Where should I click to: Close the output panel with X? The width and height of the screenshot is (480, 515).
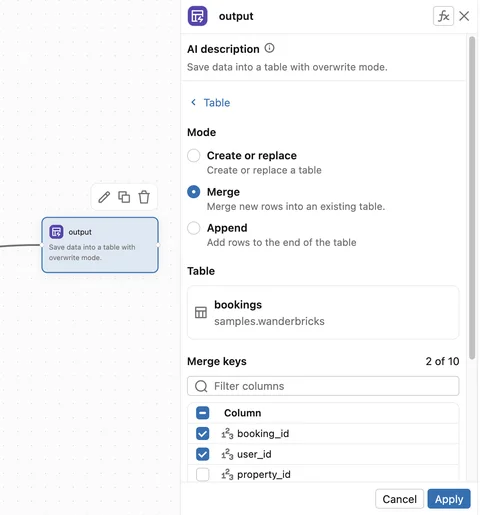(464, 16)
